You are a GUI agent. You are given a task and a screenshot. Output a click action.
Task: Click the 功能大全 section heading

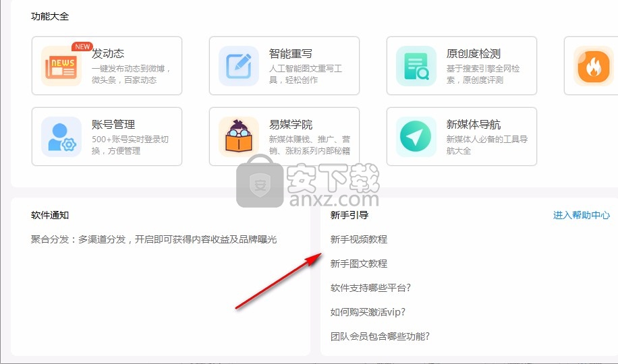[50, 16]
